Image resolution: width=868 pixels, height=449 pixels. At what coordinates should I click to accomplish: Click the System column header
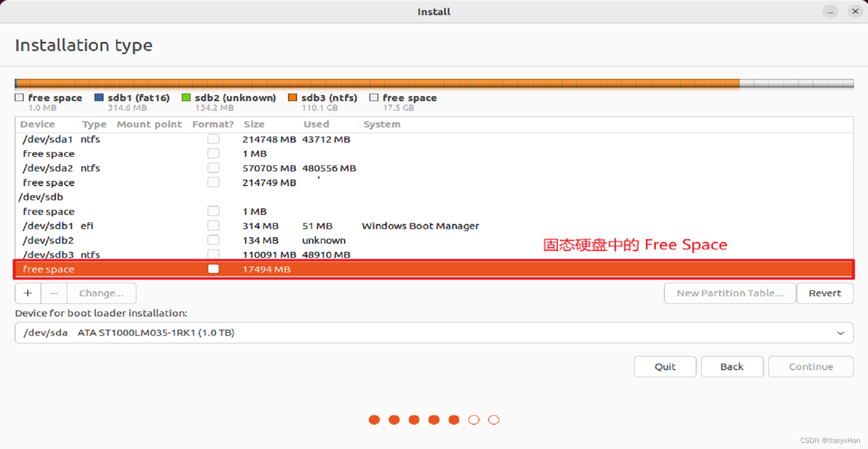pos(382,124)
